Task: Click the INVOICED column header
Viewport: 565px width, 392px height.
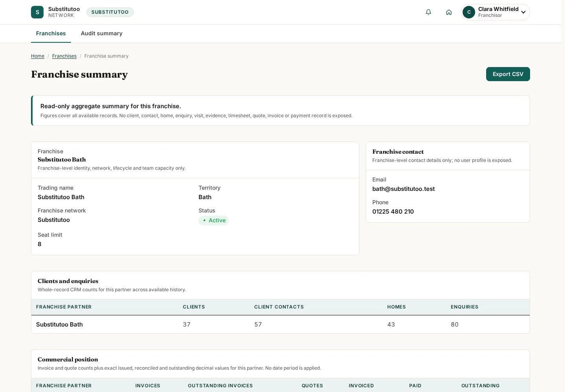Action: (x=361, y=386)
